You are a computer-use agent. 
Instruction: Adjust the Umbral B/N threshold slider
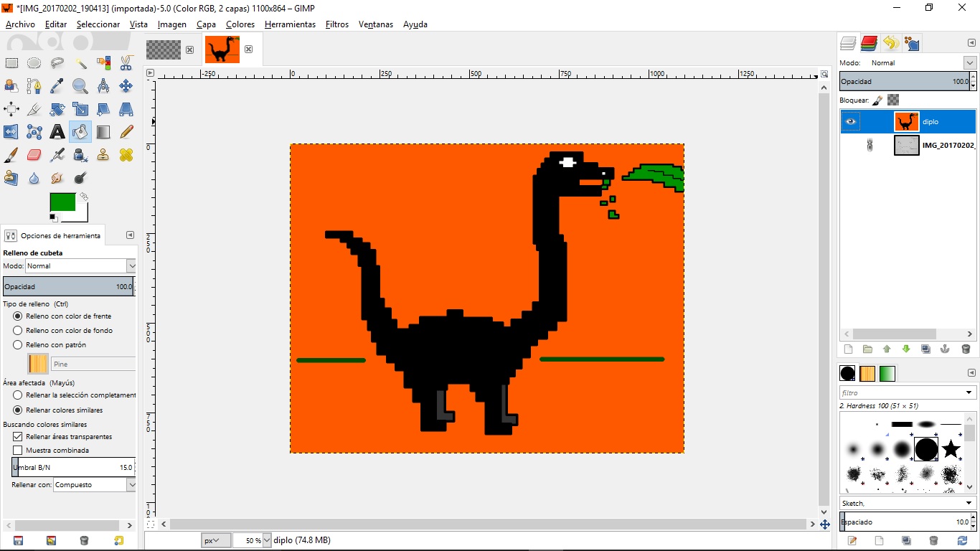click(73, 468)
